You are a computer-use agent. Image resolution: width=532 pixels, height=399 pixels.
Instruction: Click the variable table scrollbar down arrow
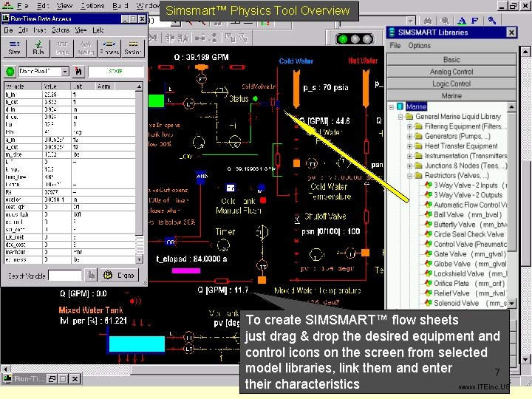pyautogui.click(x=139, y=259)
